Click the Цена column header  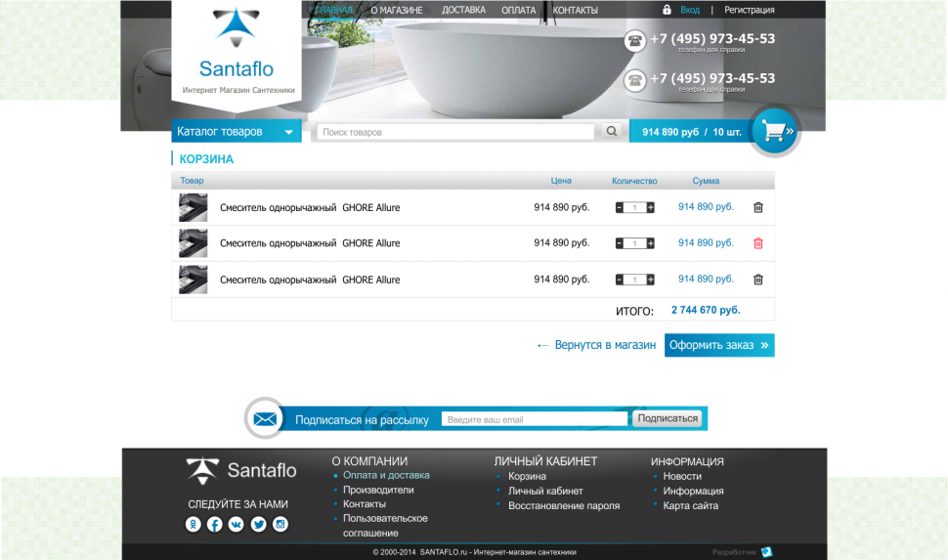[561, 180]
